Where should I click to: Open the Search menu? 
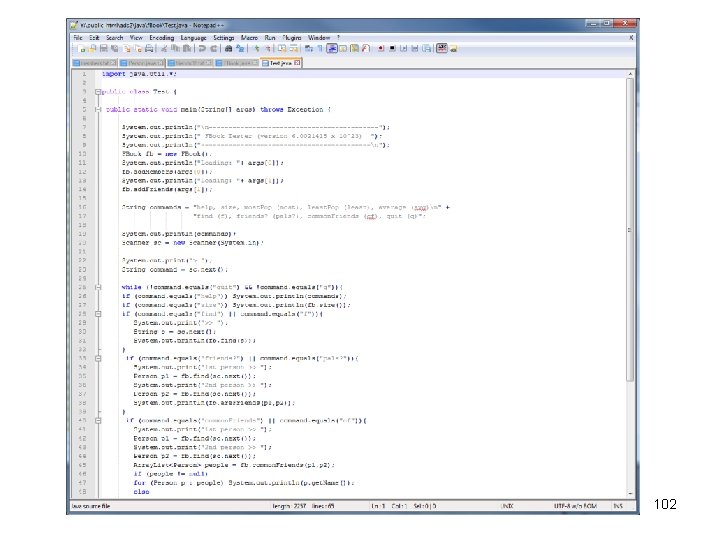click(x=115, y=38)
